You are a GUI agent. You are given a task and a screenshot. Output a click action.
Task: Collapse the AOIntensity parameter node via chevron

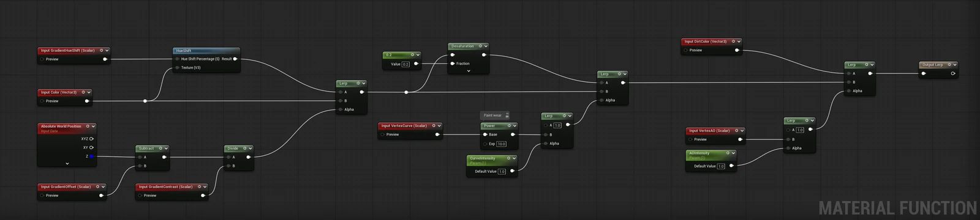[734, 153]
